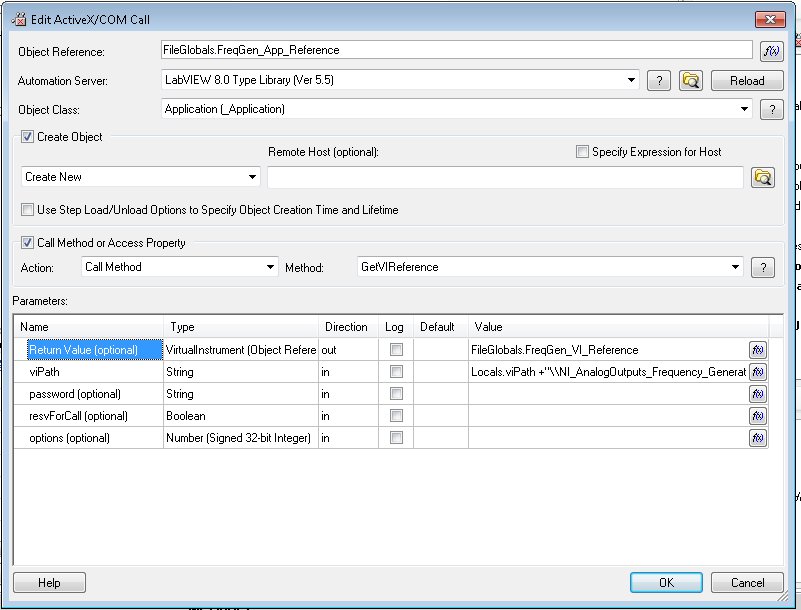Open Object Class dropdown
801x610 pixels.
744,109
